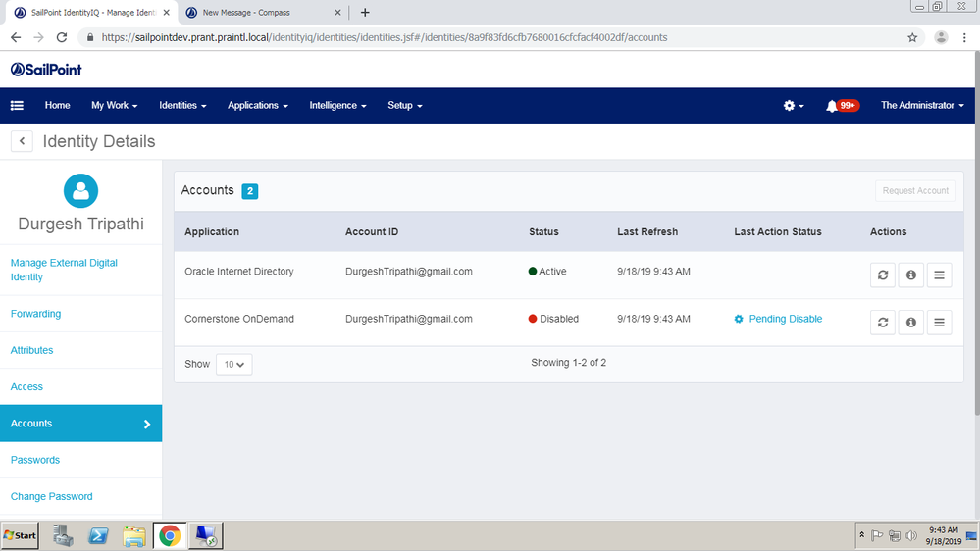This screenshot has height=551, width=980.
Task: Open actions menu for Cornerstone OnDemand
Action: tap(939, 322)
